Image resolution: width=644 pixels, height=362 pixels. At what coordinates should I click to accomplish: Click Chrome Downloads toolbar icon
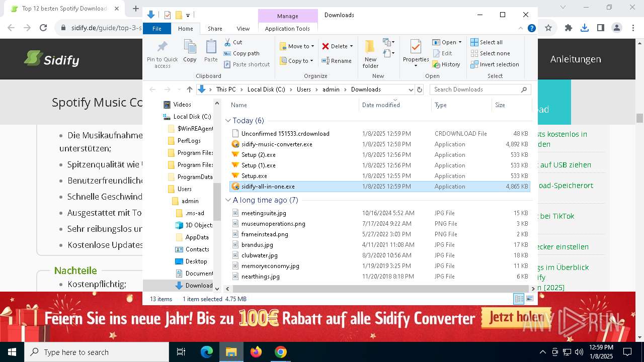(x=585, y=28)
